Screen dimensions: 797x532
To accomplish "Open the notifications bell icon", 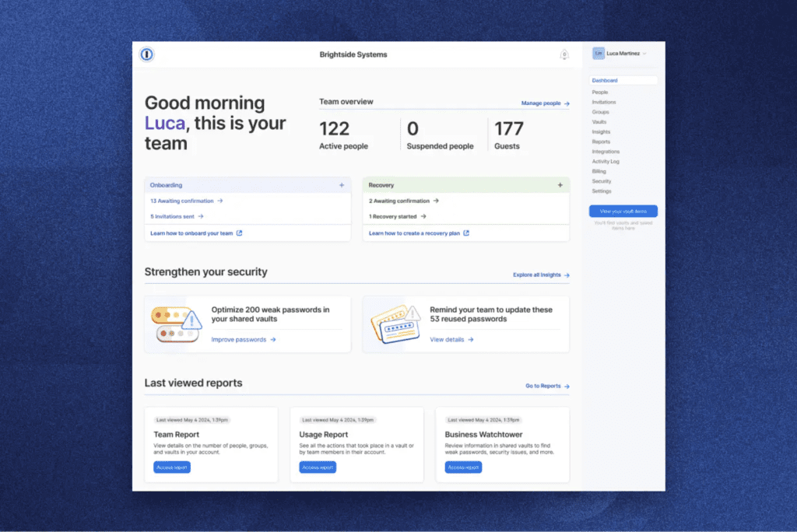I will [x=564, y=54].
